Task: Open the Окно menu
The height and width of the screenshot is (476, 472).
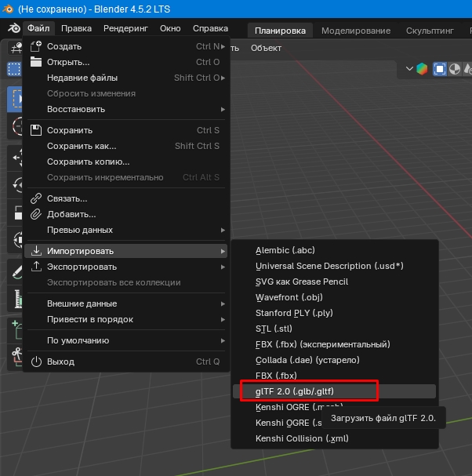Action: (170, 28)
